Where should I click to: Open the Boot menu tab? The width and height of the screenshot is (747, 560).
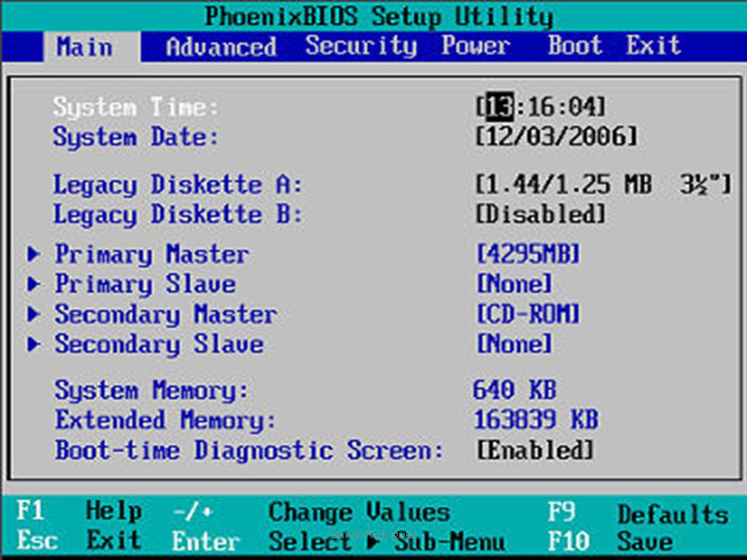[x=575, y=46]
